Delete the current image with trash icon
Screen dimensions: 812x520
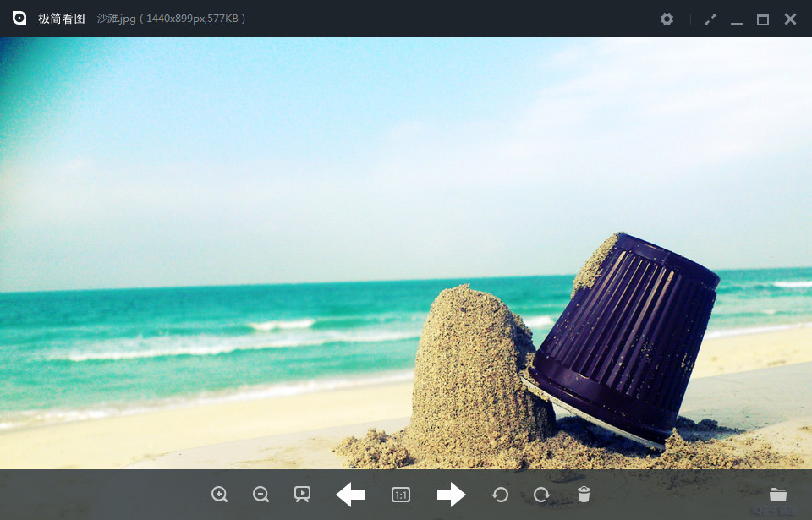tap(584, 495)
